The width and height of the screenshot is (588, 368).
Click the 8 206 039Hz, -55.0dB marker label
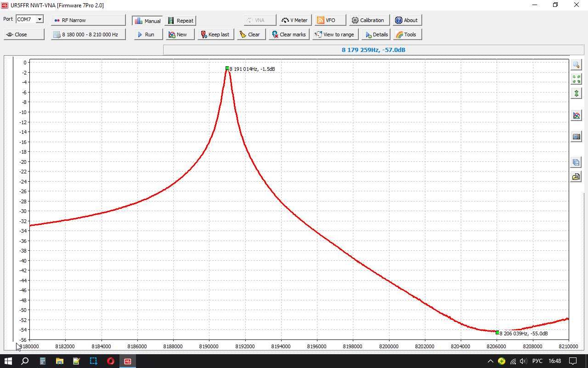524,333
